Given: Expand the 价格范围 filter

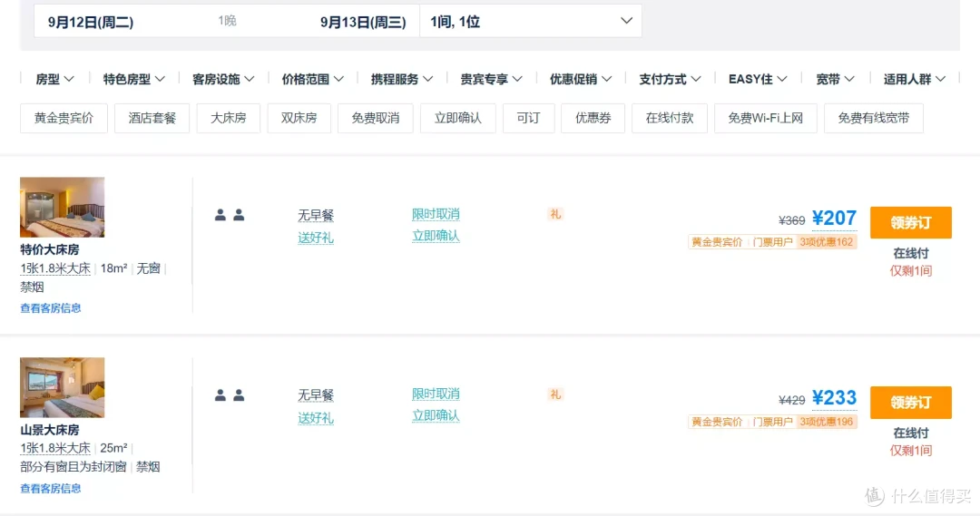Looking at the screenshot, I should (312, 79).
